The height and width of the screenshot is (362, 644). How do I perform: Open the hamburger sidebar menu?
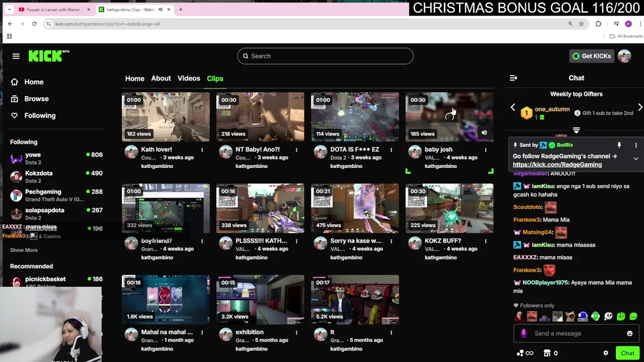pyautogui.click(x=16, y=56)
